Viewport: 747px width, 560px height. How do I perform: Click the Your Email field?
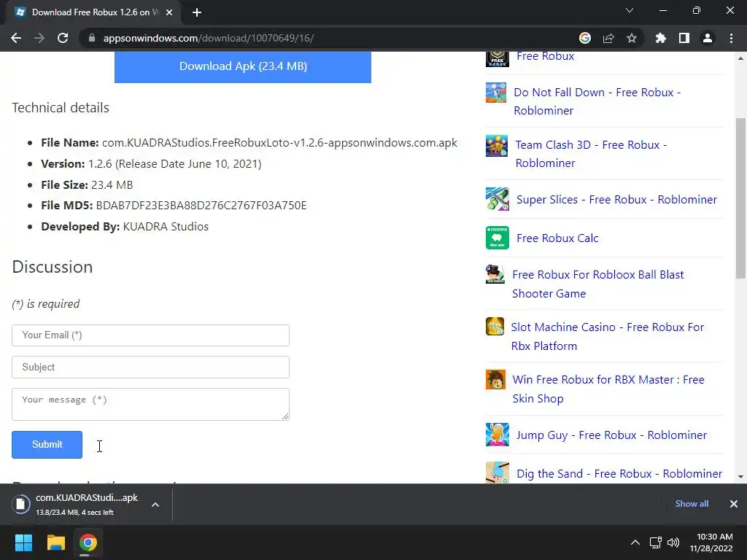(x=150, y=335)
